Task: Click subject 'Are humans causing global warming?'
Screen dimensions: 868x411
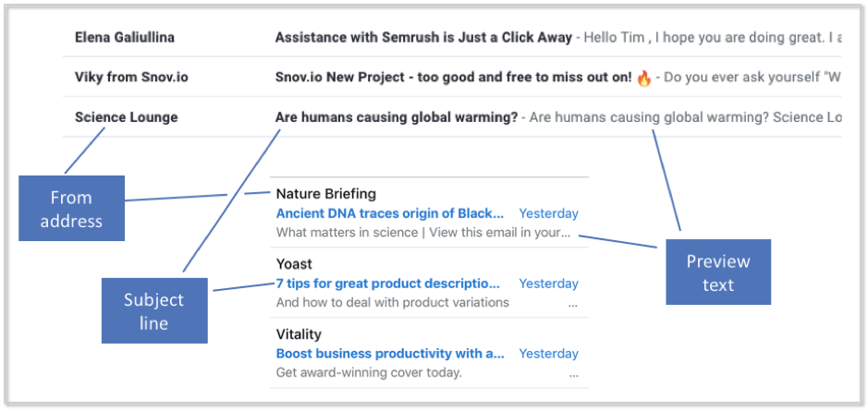Action: click(x=397, y=116)
